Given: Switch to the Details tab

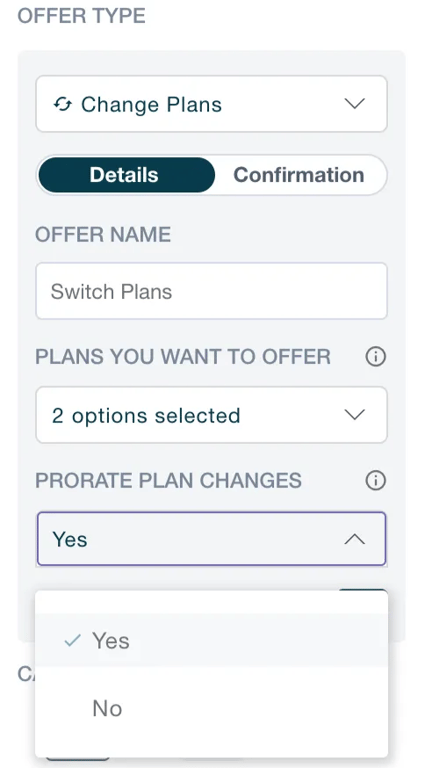Looking at the screenshot, I should click(126, 175).
